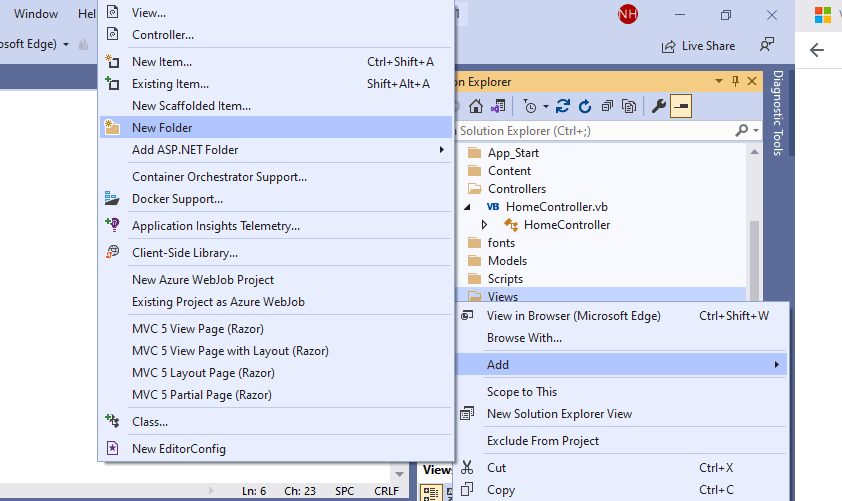Toggle Show All Files in Solution Explorer
Image resolution: width=842 pixels, height=501 pixels.
pyautogui.click(x=628, y=106)
